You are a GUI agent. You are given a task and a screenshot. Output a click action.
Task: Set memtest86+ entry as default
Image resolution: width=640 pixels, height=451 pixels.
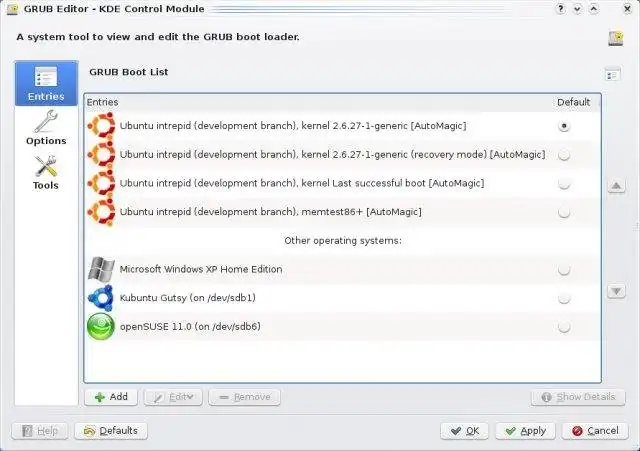564,212
